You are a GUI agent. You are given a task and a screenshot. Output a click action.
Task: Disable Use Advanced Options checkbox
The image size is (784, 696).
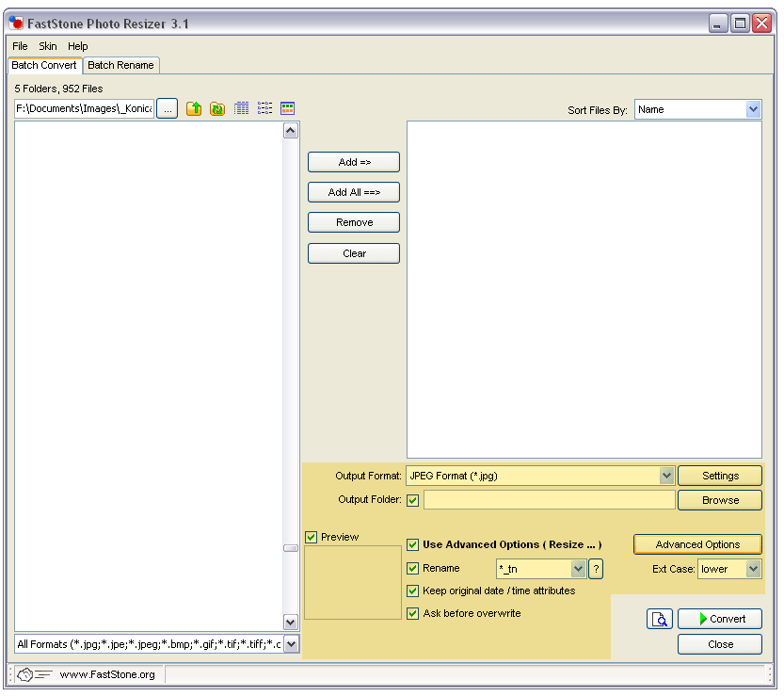(412, 544)
